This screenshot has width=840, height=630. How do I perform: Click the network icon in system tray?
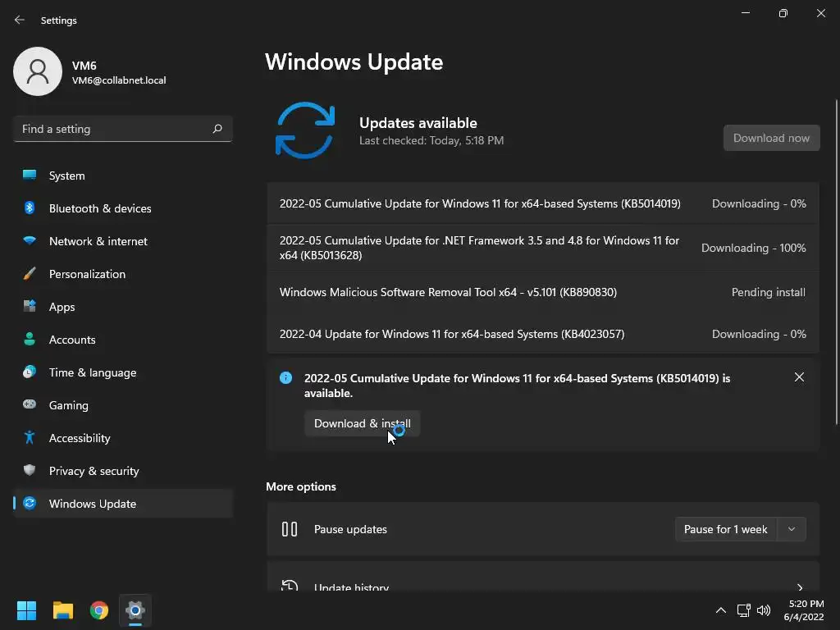[743, 610]
